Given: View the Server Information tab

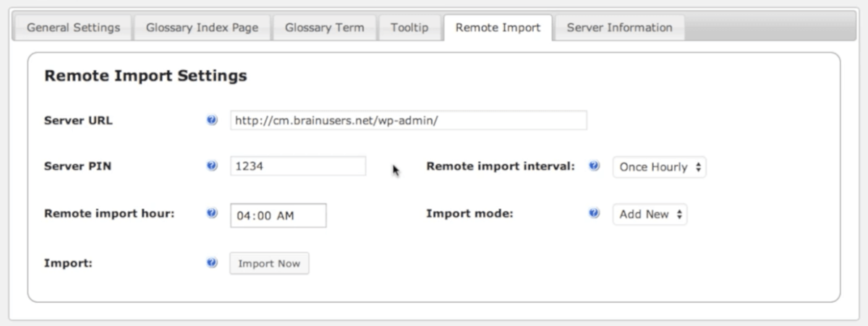Looking at the screenshot, I should pyautogui.click(x=619, y=27).
